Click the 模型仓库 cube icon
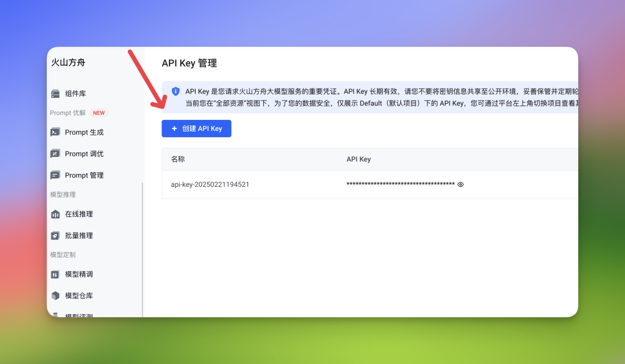 point(56,296)
